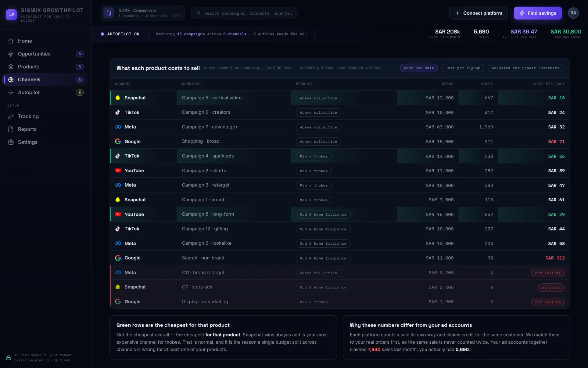Open the Opportunities section
The width and height of the screenshot is (588, 368).
click(46, 54)
